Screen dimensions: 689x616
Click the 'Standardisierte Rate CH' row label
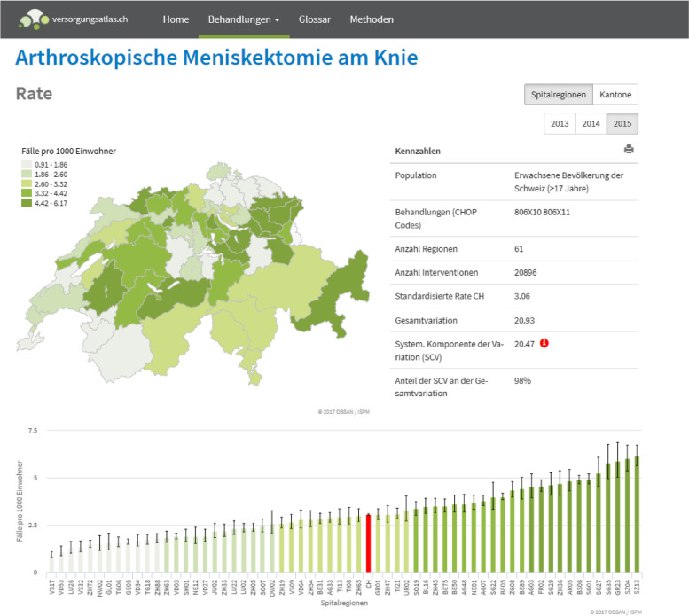[x=440, y=296]
